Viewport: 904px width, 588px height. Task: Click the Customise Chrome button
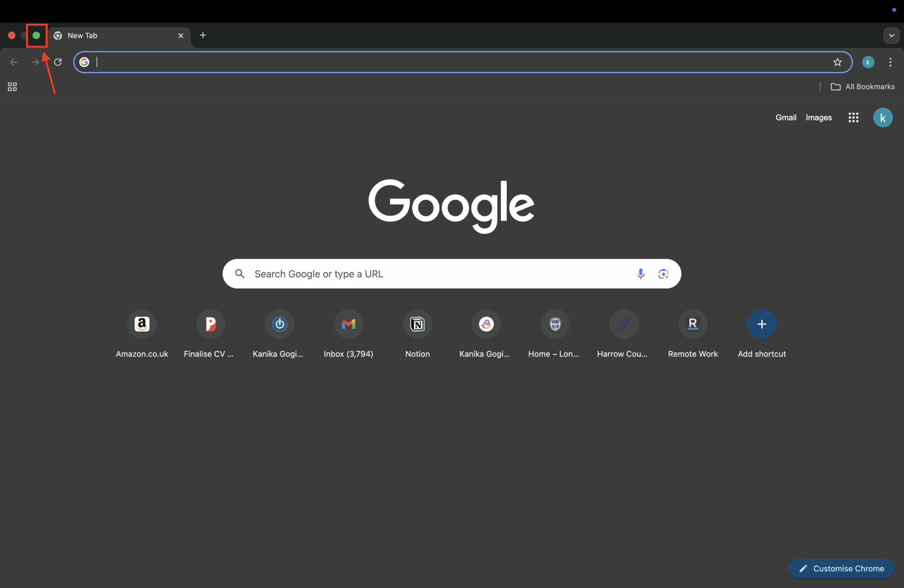click(841, 568)
